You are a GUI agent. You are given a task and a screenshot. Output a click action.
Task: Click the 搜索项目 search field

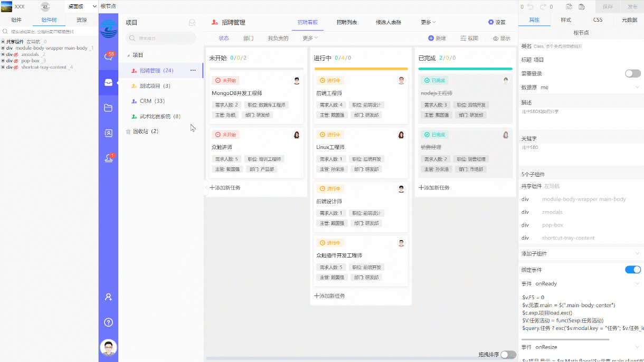coord(161,38)
